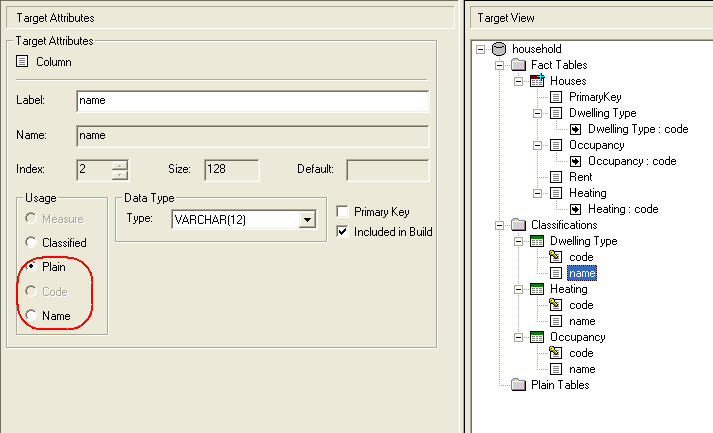Click the Heating classification table icon
The image size is (713, 433).
[x=537, y=289]
